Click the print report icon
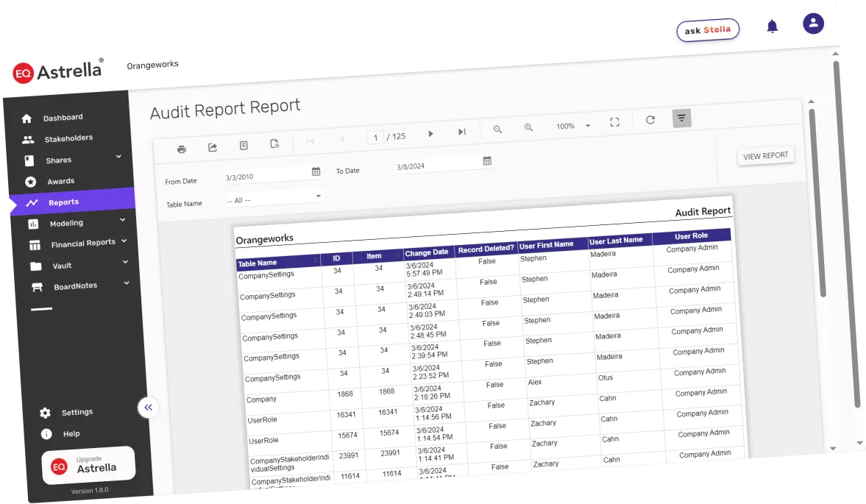The image size is (866, 504). coord(182,149)
